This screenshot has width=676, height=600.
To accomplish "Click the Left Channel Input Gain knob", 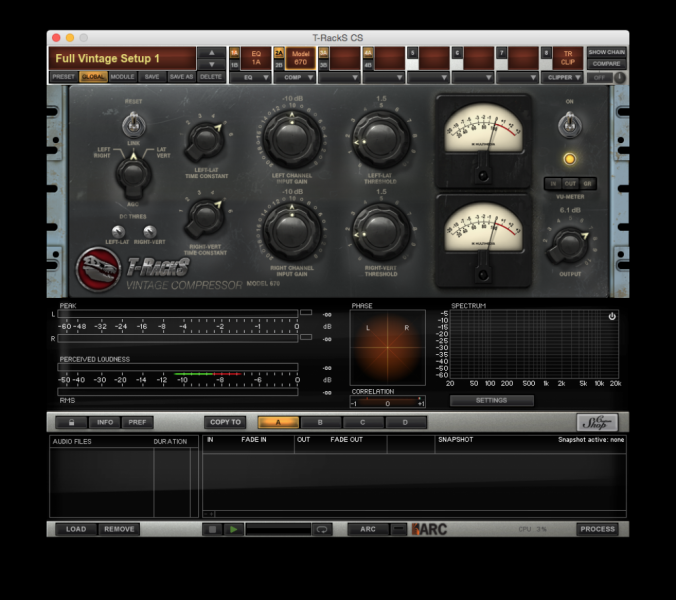I will tap(292, 139).
